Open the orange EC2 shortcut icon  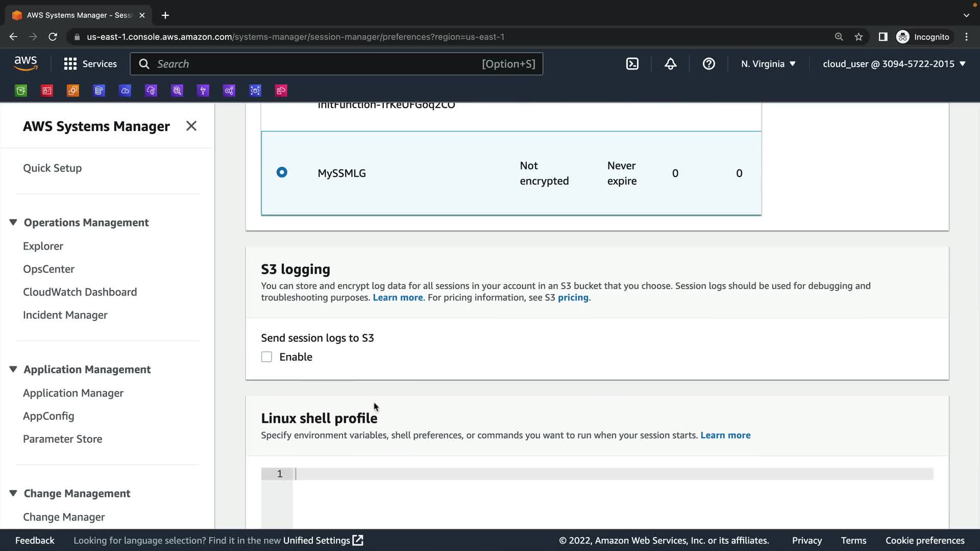(73, 91)
